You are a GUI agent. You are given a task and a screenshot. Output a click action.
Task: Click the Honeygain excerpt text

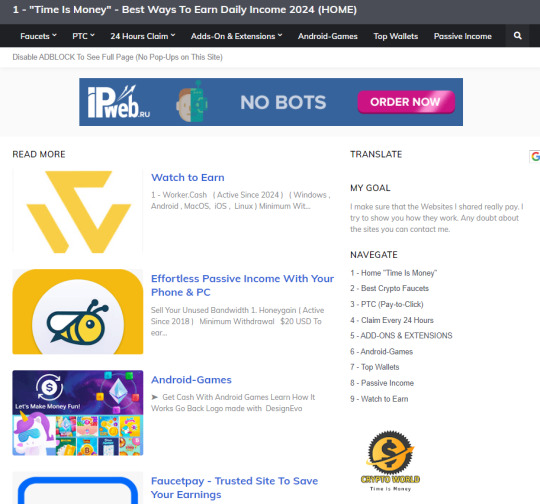click(238, 321)
